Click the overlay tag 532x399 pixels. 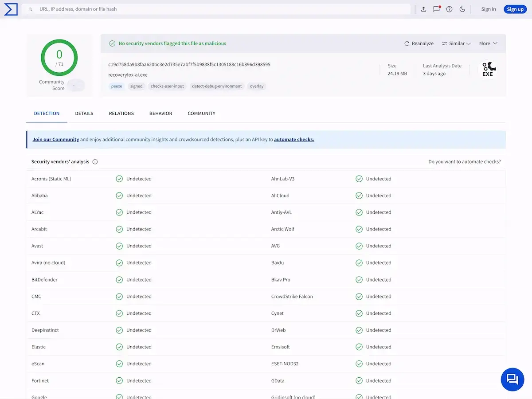click(257, 86)
